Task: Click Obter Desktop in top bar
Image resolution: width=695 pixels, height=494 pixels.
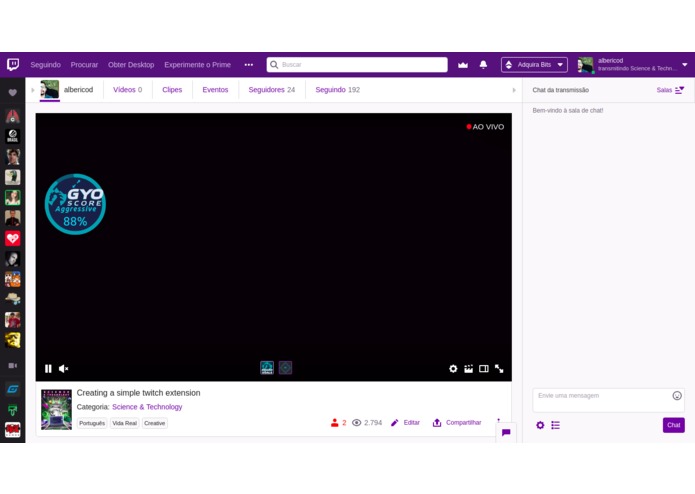Action: click(131, 65)
